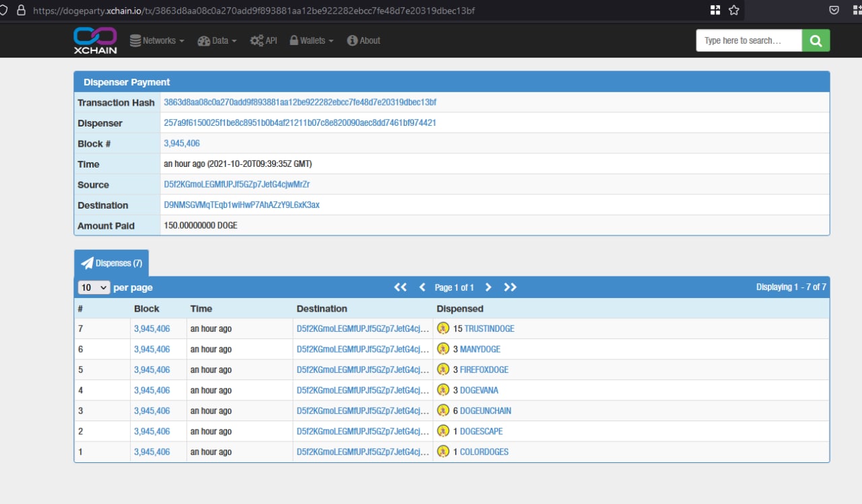The width and height of the screenshot is (862, 504).
Task: Select the Dispenses (7) tab
Action: pos(111,263)
